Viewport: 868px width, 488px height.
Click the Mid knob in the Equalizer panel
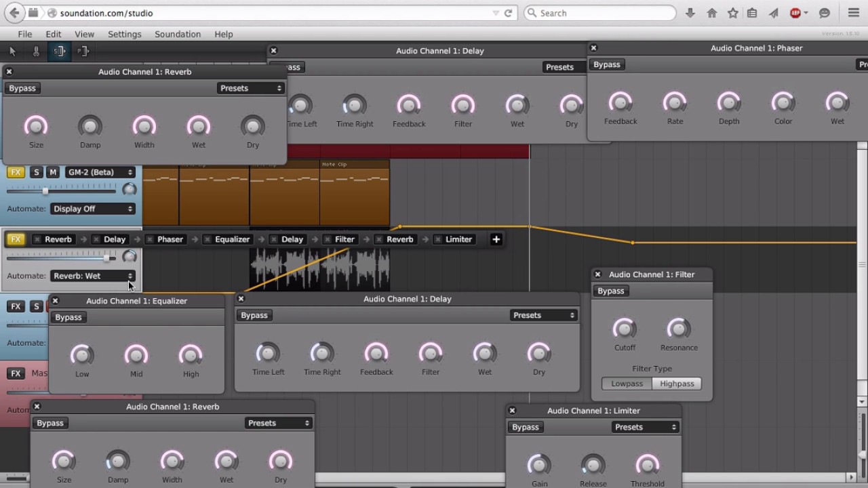click(x=136, y=355)
